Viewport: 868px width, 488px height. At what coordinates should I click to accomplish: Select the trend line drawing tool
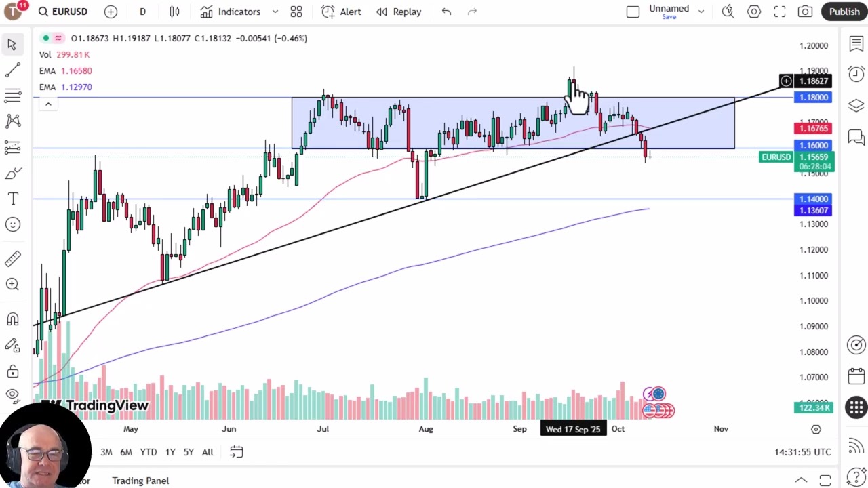12,70
